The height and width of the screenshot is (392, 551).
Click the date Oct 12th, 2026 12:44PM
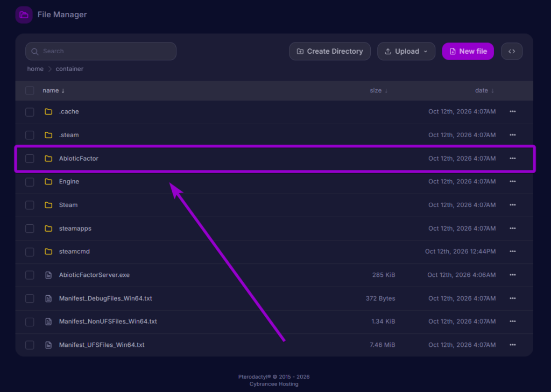[x=461, y=252]
